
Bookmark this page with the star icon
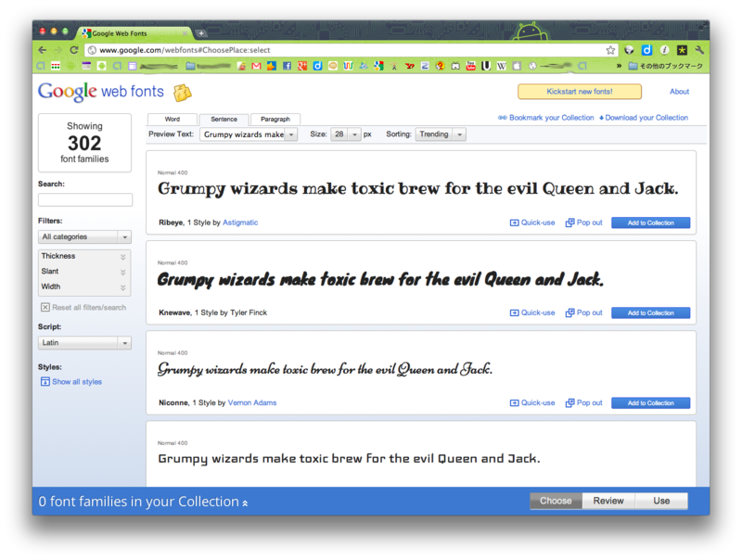pyautogui.click(x=610, y=50)
